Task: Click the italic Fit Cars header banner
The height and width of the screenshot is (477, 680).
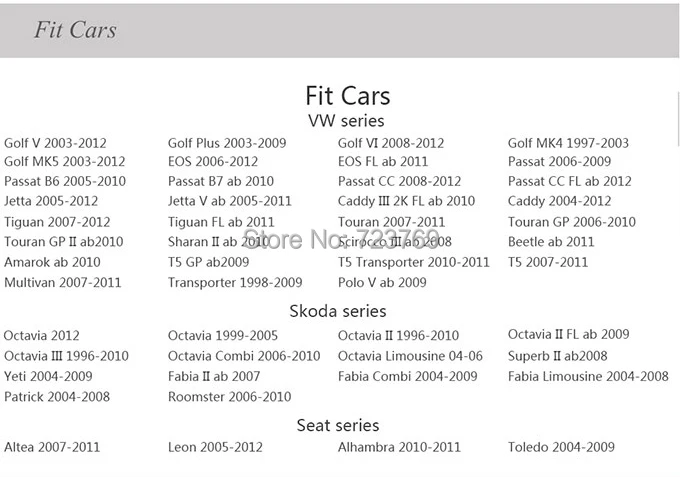Action: (x=340, y=30)
